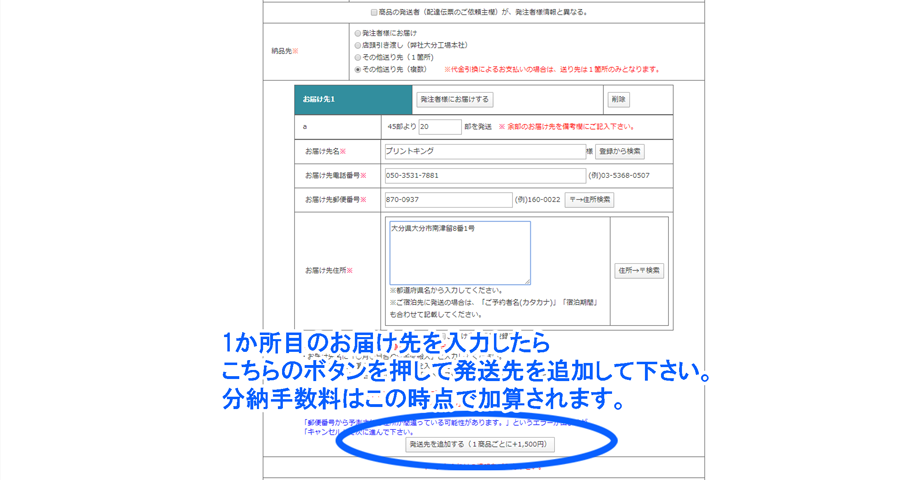This screenshot has height=480, width=920.
Task: Click 発送先を追加する (+1,500円) button
Action: point(479,444)
